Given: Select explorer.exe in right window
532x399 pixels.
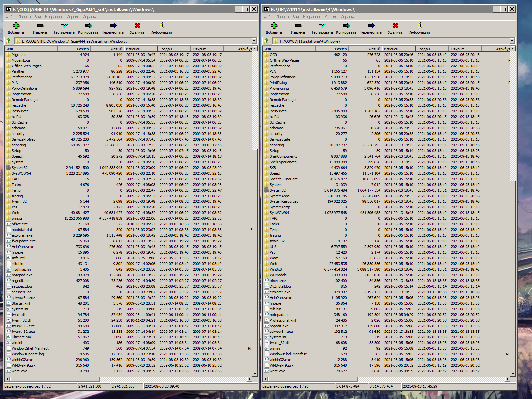Looking at the screenshot, I should pos(280,292).
